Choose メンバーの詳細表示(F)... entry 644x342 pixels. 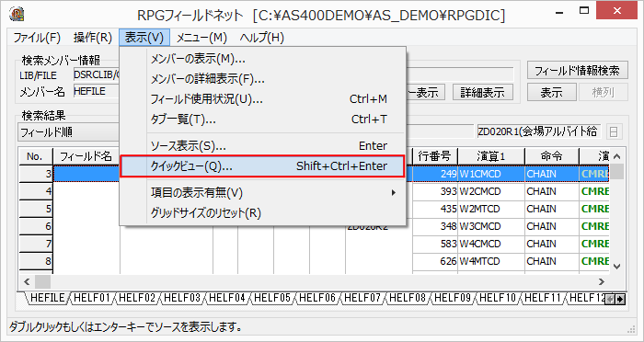click(263, 79)
